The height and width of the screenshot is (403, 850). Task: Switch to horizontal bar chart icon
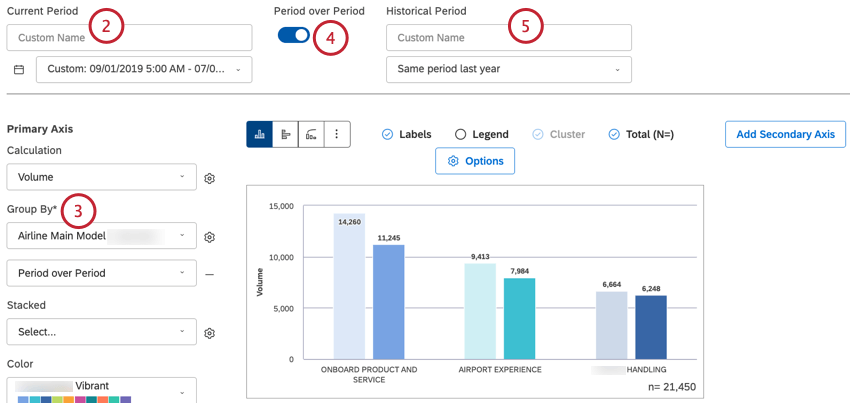(286, 134)
